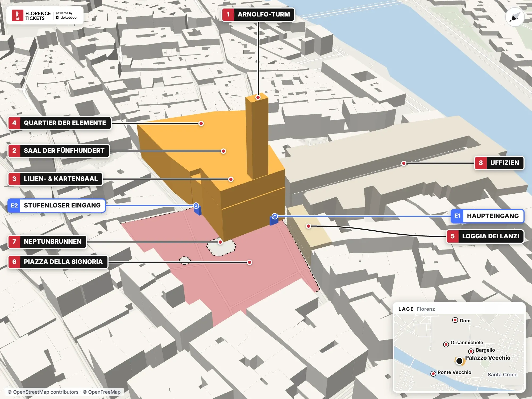Click the black Palazzo Vecchio location marker
Image resolution: width=532 pixels, height=399 pixels.
click(459, 361)
